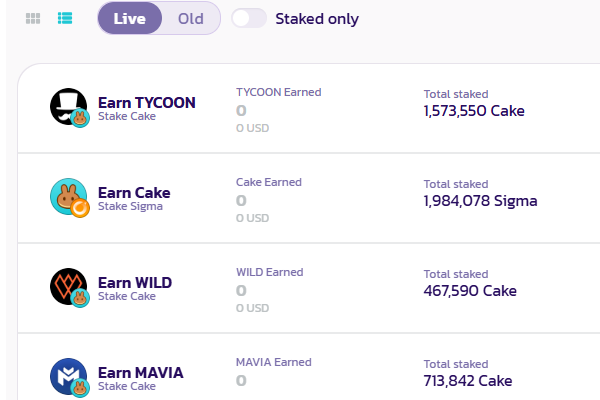Viewport: 600px width, 400px height.
Task: Open the Earn MAVIA pool title
Action: pos(141,372)
